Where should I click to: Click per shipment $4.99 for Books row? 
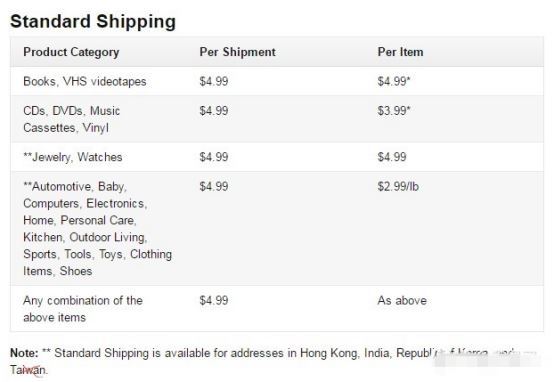pos(214,81)
